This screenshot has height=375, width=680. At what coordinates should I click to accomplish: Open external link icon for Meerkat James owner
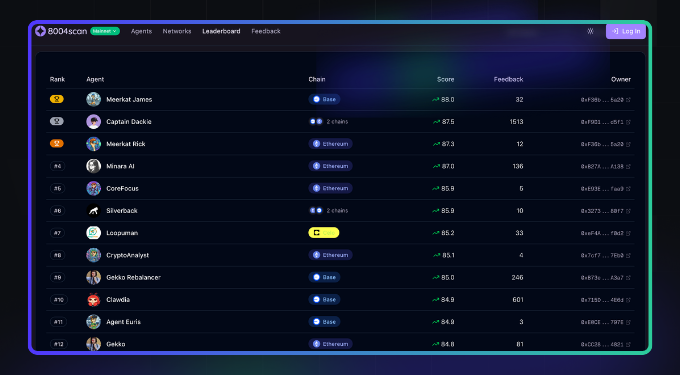628,100
